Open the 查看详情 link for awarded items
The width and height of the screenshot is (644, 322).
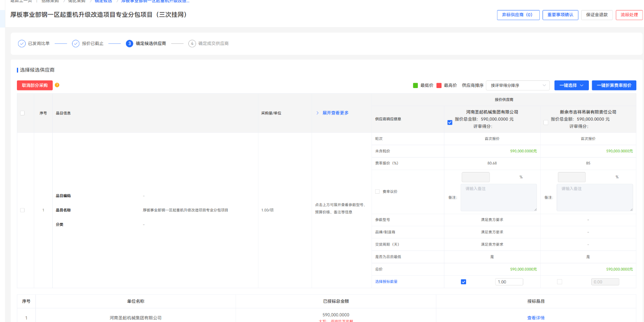click(536, 318)
